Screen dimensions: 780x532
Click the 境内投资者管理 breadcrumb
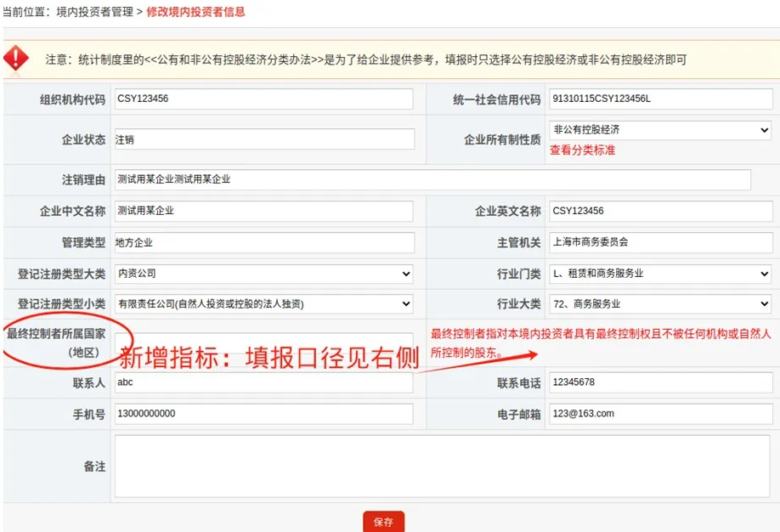coord(94,12)
